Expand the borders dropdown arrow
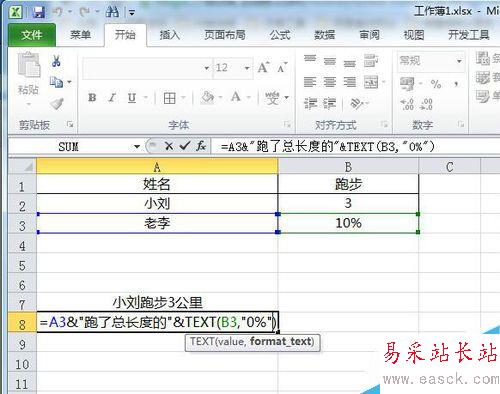500x394 pixels. pos(184,98)
